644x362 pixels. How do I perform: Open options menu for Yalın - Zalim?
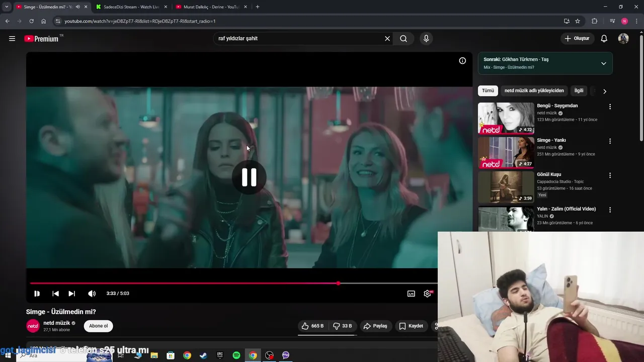coord(610,210)
